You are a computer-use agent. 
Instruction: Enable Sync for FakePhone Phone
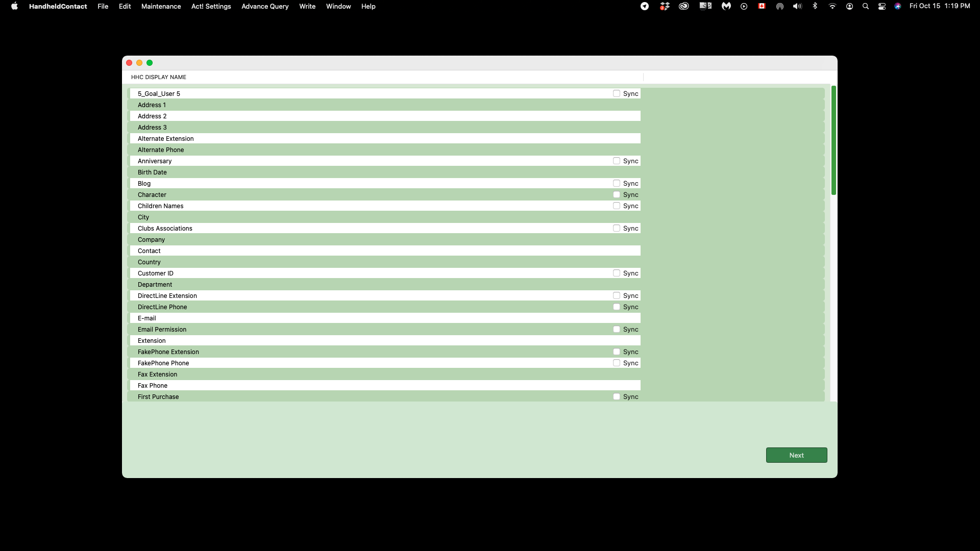pos(617,363)
